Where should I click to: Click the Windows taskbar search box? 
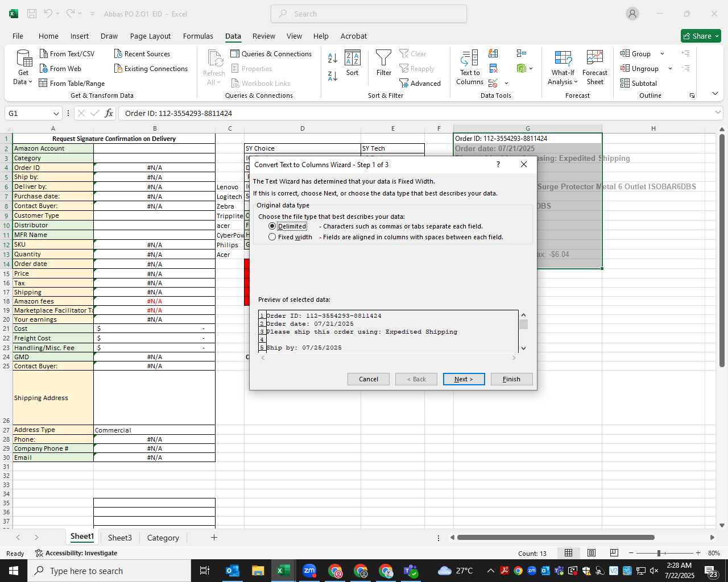click(110, 571)
